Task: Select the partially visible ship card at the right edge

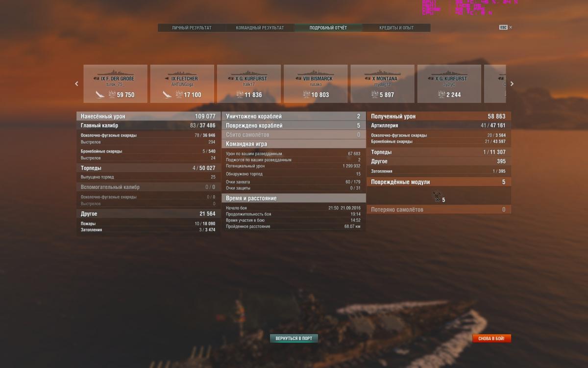Action: click(495, 83)
